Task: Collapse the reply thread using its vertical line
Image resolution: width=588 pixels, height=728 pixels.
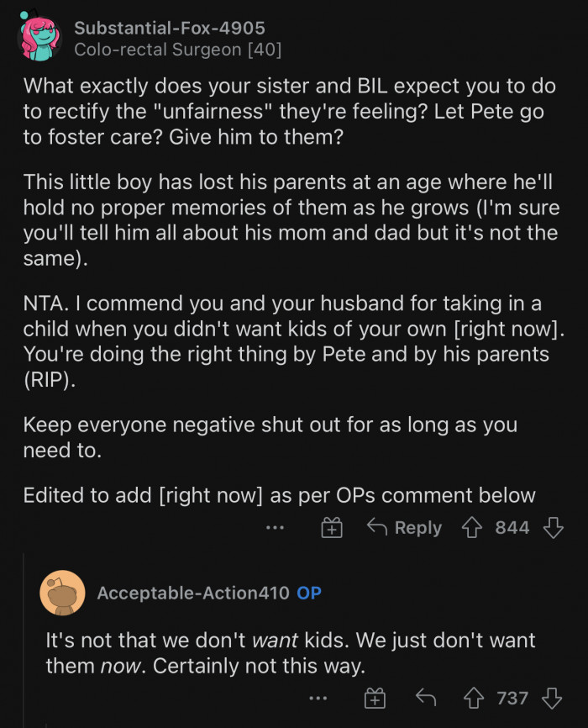Action: point(23,639)
